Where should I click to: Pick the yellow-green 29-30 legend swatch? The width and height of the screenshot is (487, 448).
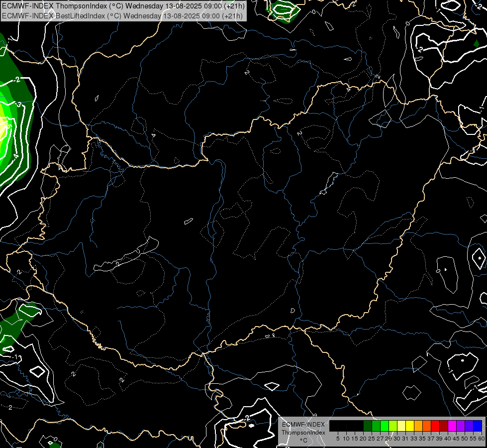(x=393, y=426)
